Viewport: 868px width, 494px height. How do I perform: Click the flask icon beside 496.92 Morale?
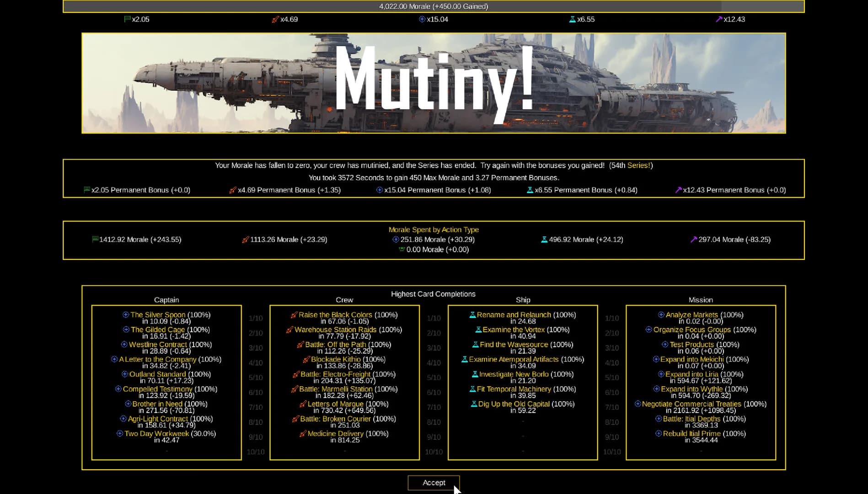click(x=544, y=239)
